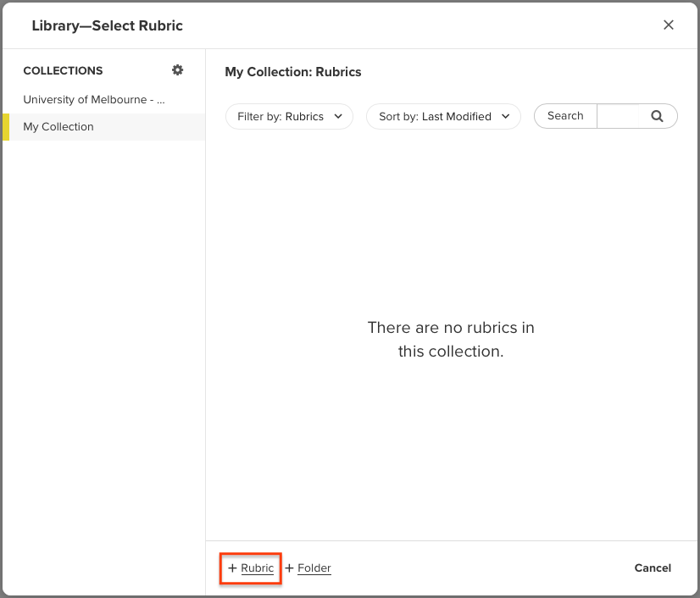The image size is (700, 598).
Task: Select My Collection in sidebar
Action: (x=103, y=127)
